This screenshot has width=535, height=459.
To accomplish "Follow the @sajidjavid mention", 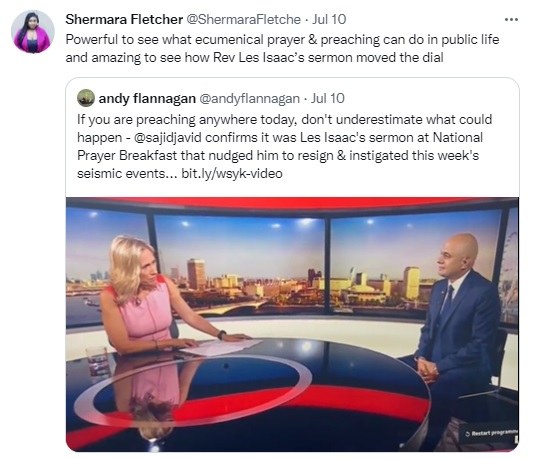I will (168, 138).
